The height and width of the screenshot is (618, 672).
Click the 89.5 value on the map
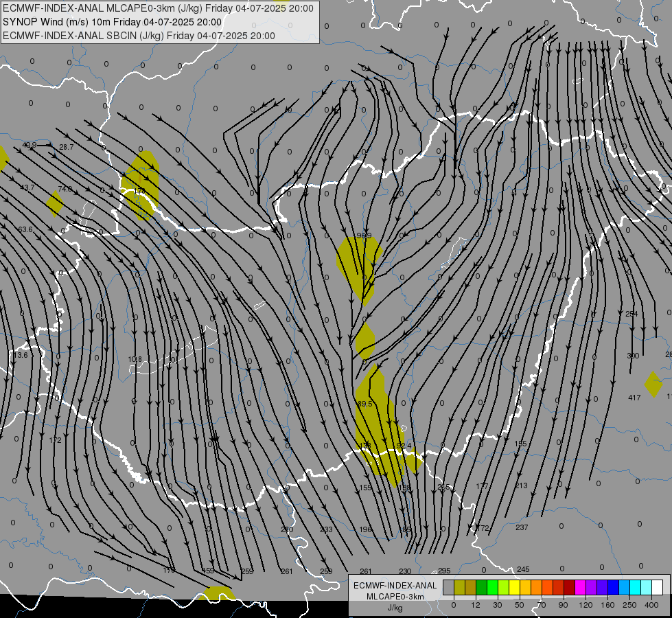point(364,404)
